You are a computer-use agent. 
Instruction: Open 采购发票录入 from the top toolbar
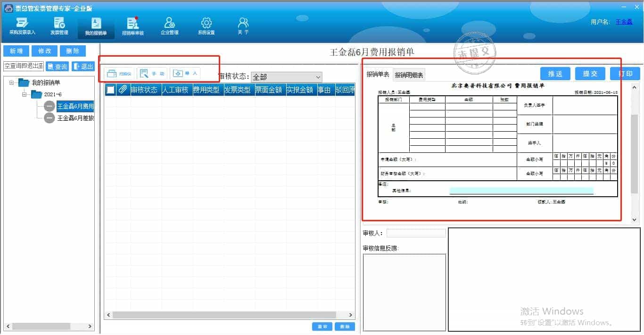22,26
